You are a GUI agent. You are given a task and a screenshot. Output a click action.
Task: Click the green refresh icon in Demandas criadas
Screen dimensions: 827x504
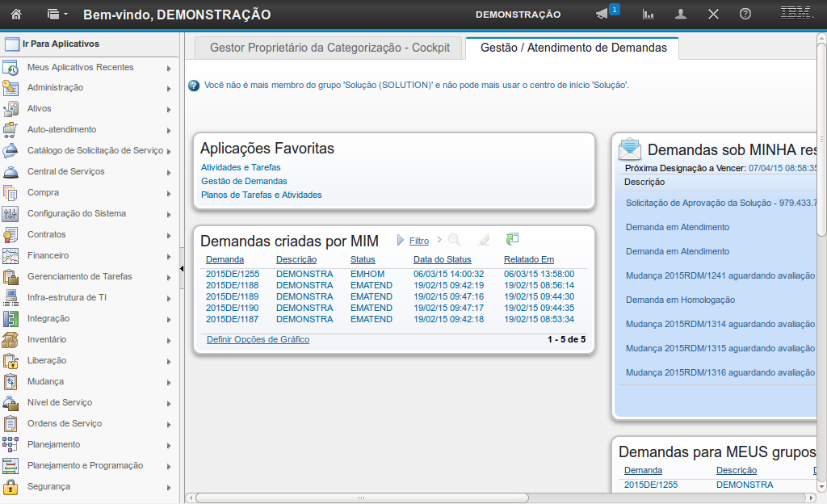[x=512, y=239]
